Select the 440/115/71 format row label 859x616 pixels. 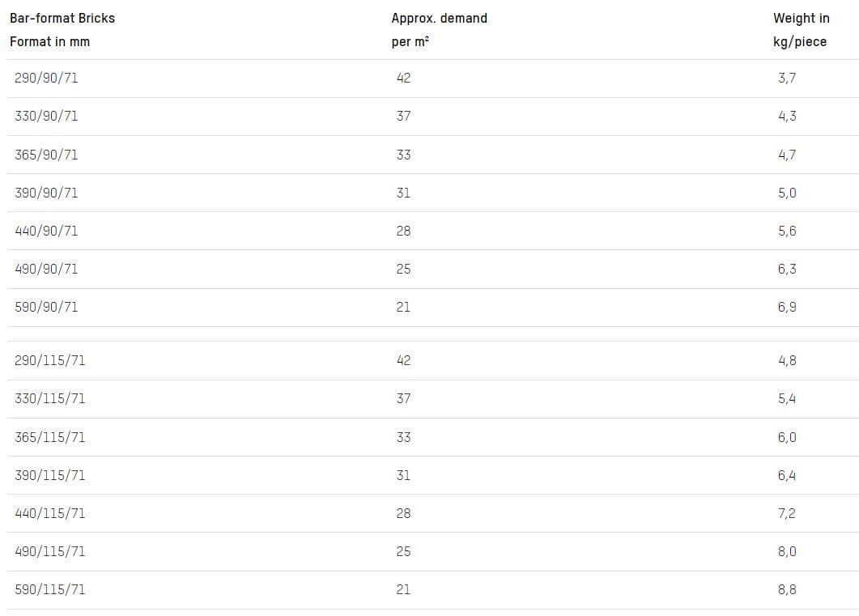[x=49, y=513]
